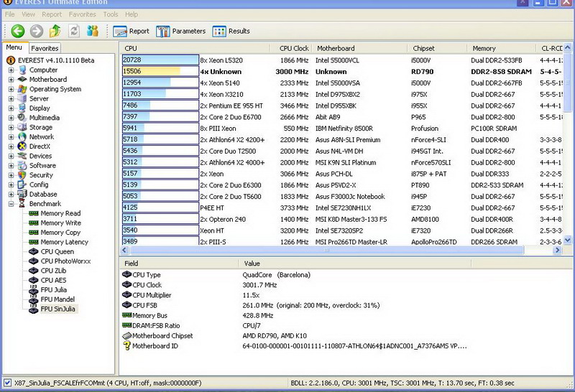Screen dimensions: 575x392
Task: Open the File menu
Action: pyautogui.click(x=9, y=14)
